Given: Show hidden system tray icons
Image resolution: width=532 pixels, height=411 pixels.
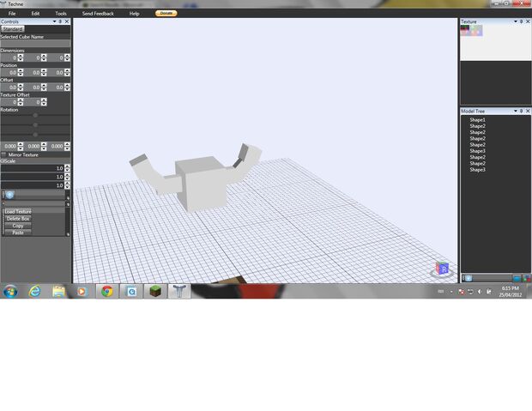Looking at the screenshot, I should pos(451,292).
